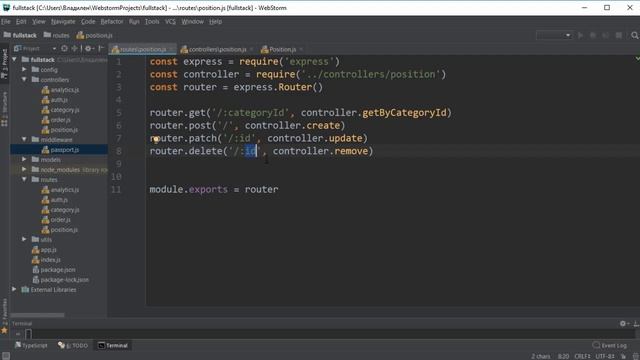Open the Code menu
Viewport: 640px width, 360px height.
pos(88,22)
